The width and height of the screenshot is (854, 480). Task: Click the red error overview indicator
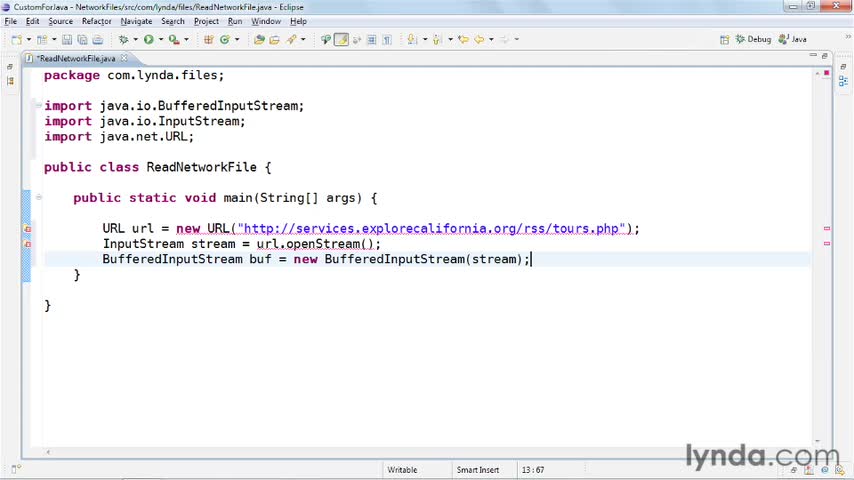click(826, 72)
